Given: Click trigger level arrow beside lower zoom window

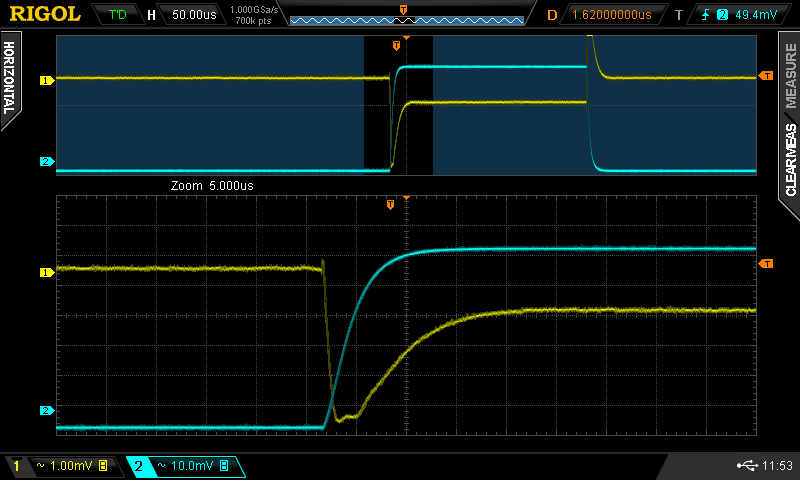Looking at the screenshot, I should click(766, 264).
